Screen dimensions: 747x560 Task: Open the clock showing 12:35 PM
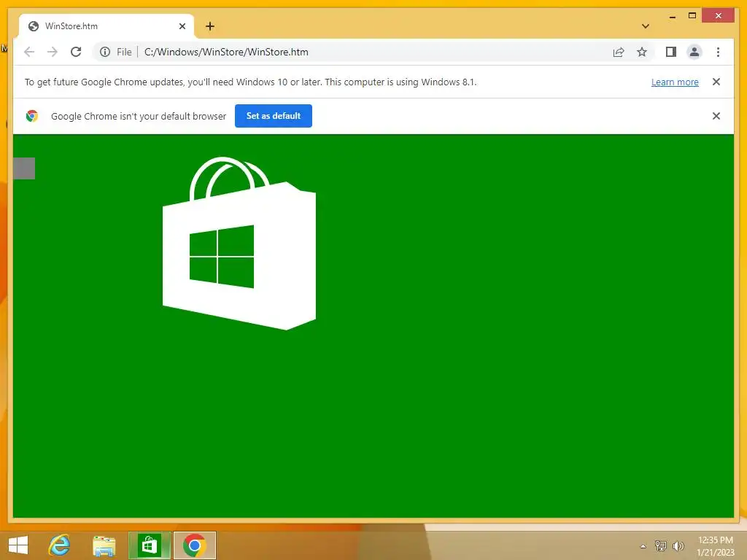pyautogui.click(x=715, y=545)
